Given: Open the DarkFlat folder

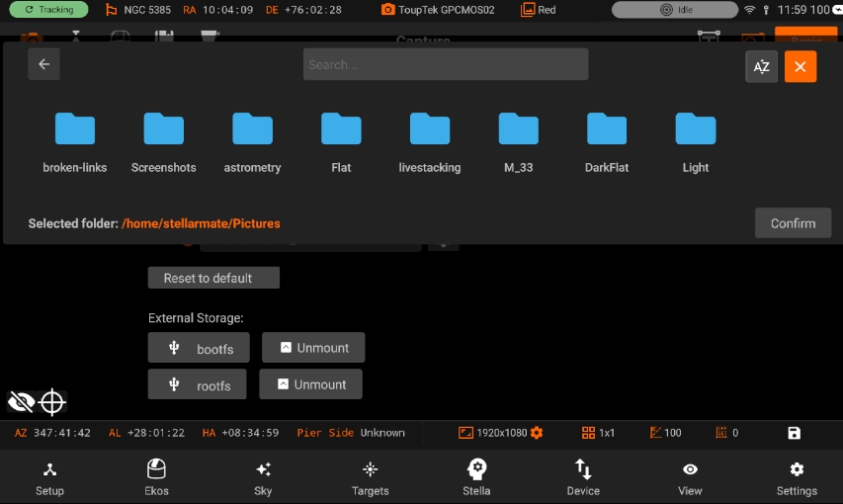Looking at the screenshot, I should (x=607, y=142).
